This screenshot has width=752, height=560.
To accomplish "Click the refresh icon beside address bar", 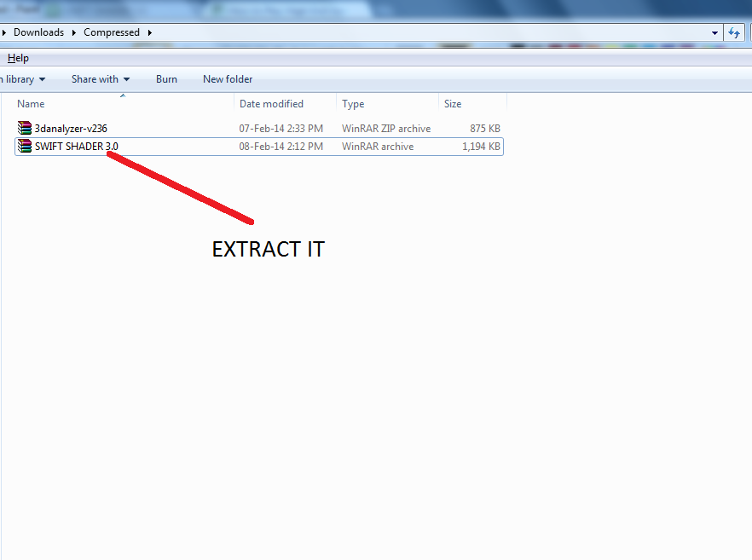I will pos(734,32).
